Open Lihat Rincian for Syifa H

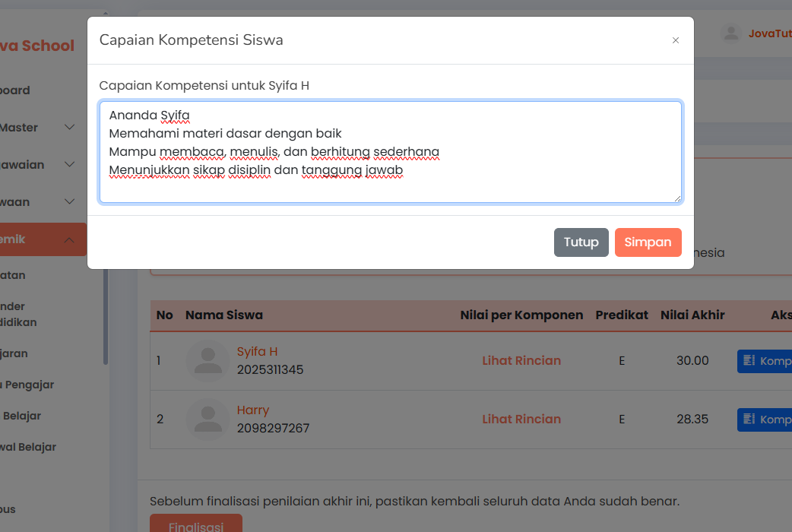point(521,361)
